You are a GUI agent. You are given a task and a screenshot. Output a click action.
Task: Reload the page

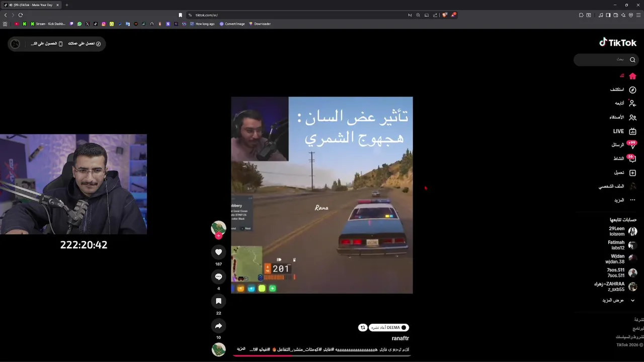(21, 15)
